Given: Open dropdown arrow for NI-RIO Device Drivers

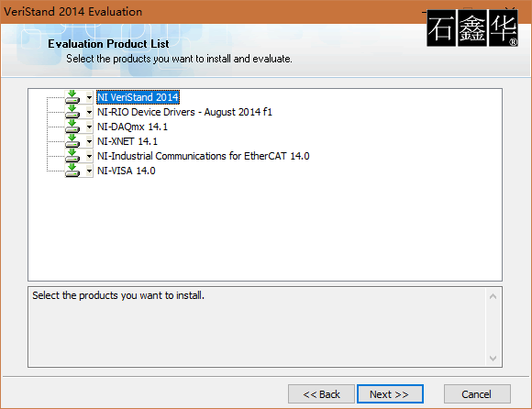Looking at the screenshot, I should (x=89, y=112).
